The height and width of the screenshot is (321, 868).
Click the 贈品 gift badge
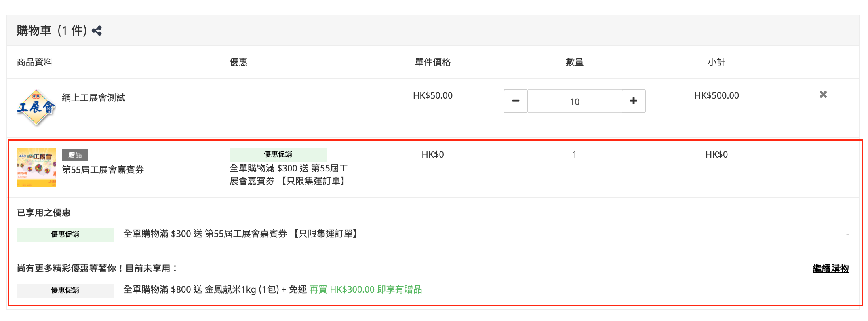(x=75, y=155)
